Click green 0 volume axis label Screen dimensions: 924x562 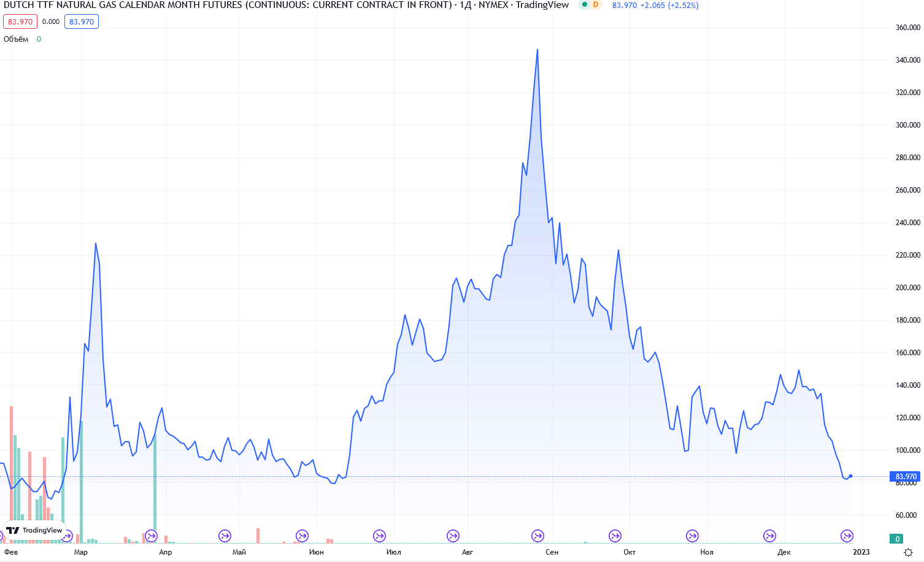click(x=897, y=539)
